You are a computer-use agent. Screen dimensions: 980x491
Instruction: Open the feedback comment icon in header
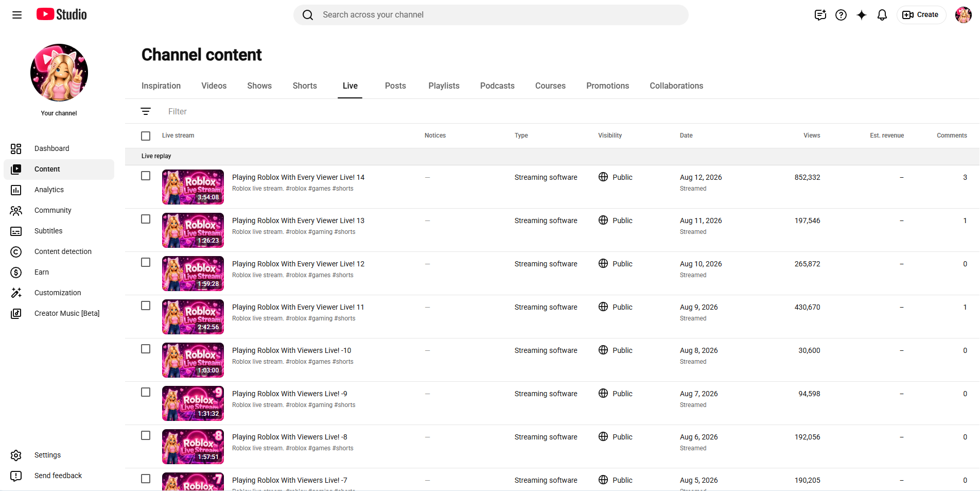point(820,15)
